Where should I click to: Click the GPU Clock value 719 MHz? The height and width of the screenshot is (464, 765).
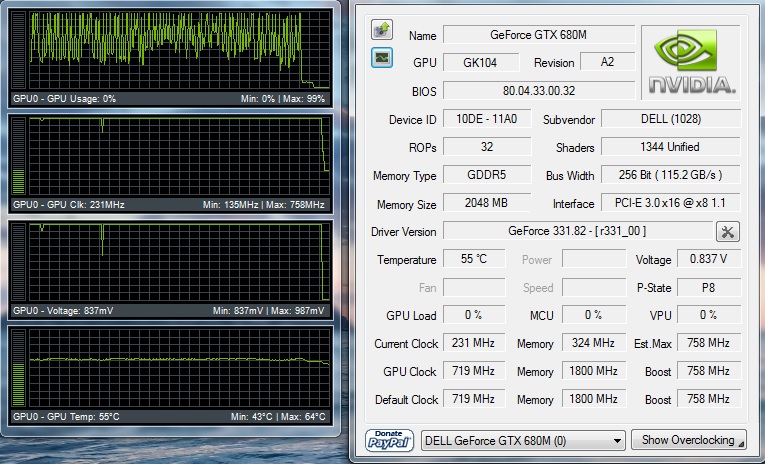coord(474,371)
